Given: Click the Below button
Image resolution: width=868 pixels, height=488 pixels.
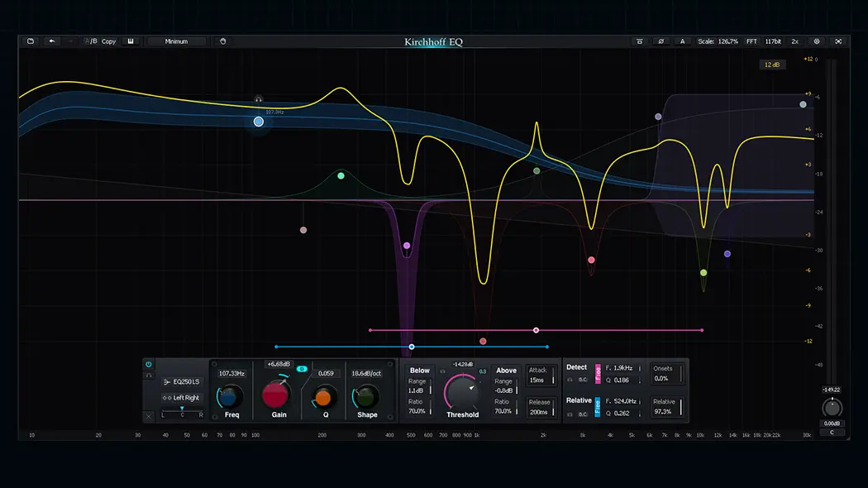Looking at the screenshot, I should 419,371.
